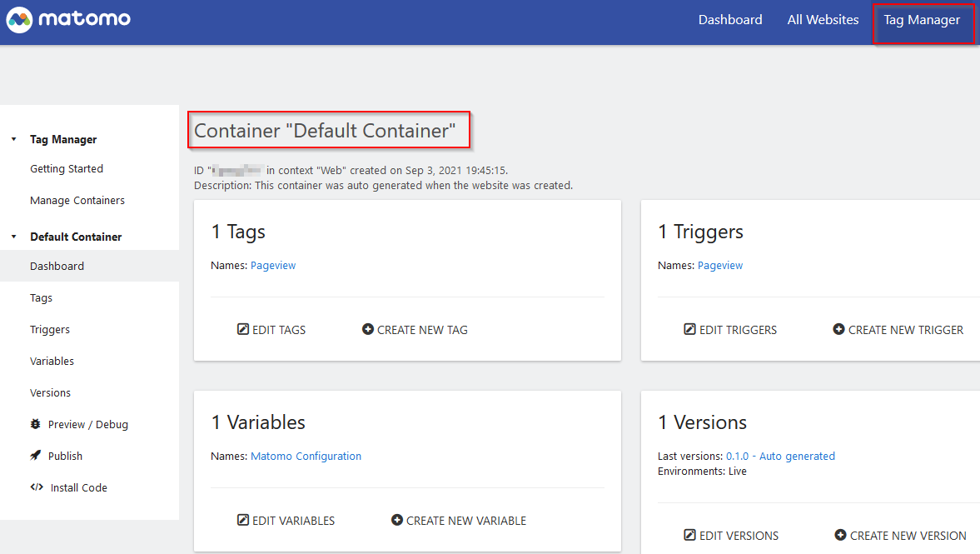Click the Create New Tag plus icon

pos(368,330)
